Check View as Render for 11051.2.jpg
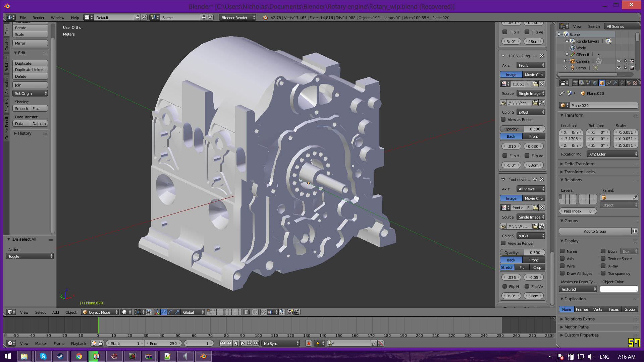 point(503,120)
